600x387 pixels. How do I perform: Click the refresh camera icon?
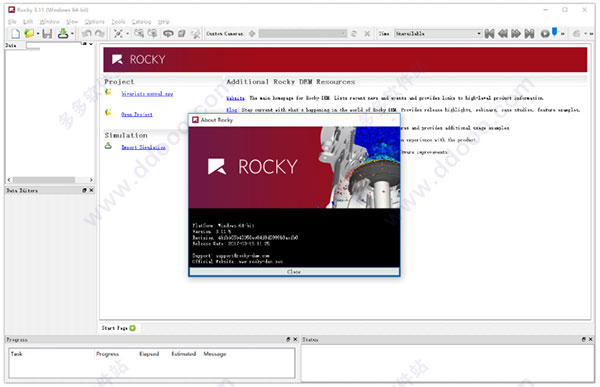354,34
